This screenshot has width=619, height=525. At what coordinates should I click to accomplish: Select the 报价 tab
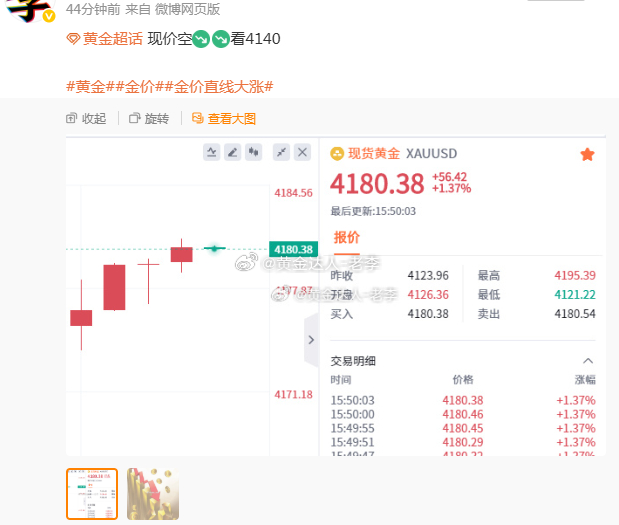[347, 238]
